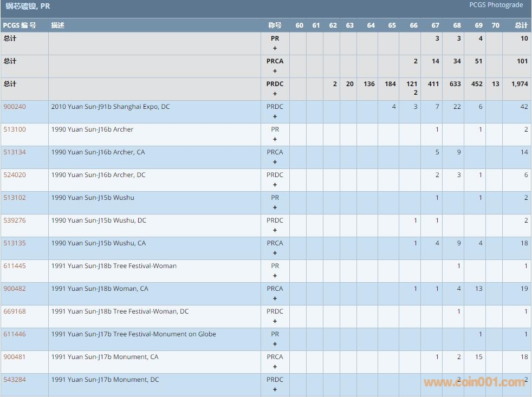Screen dimensions: 532x397
Task: Open PCGS number 539276 link
Action: pyautogui.click(x=15, y=220)
